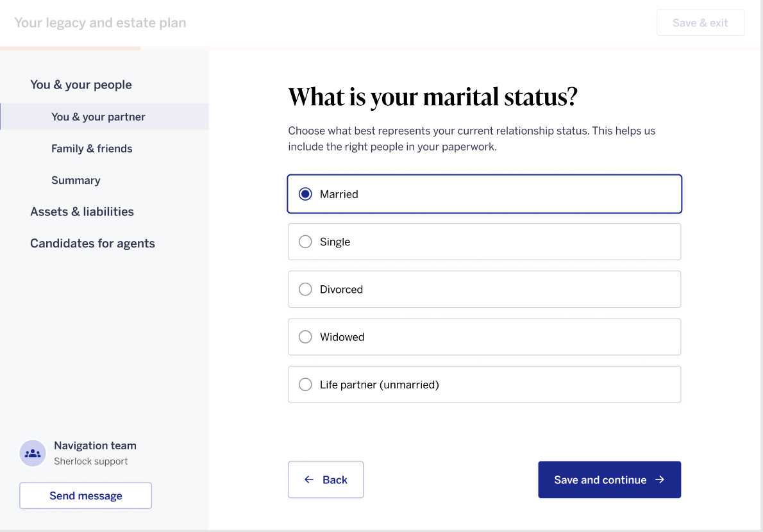The width and height of the screenshot is (763, 532).
Task: Click the Send message button
Action: (x=86, y=495)
